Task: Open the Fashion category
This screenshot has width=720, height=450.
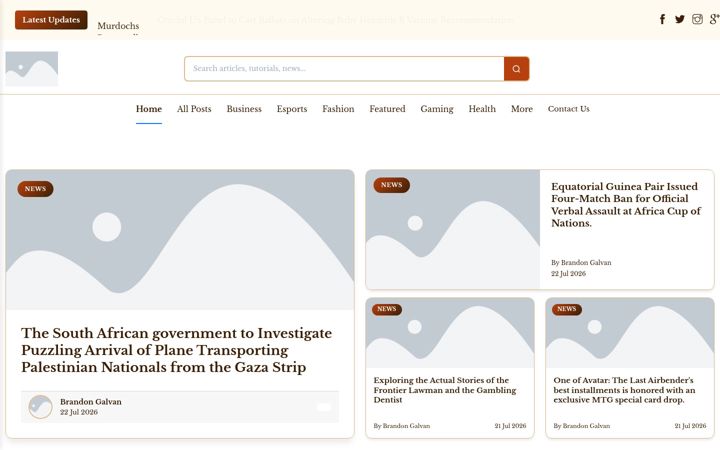Action: [x=338, y=109]
